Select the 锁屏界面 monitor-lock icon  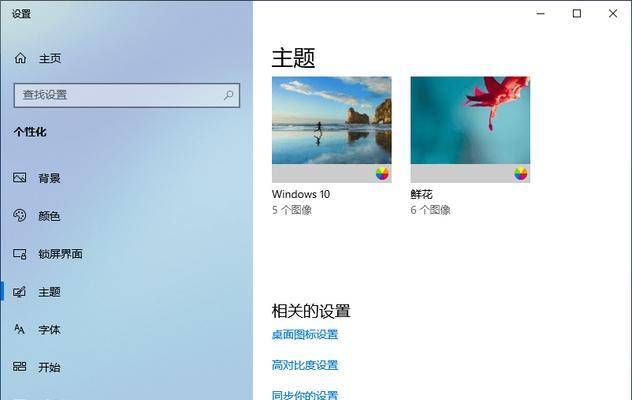19,254
